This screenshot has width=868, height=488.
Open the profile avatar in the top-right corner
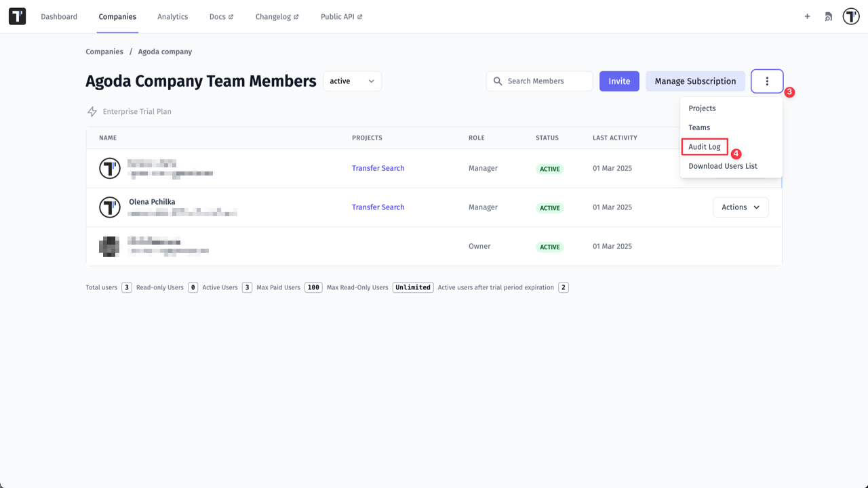click(x=851, y=16)
